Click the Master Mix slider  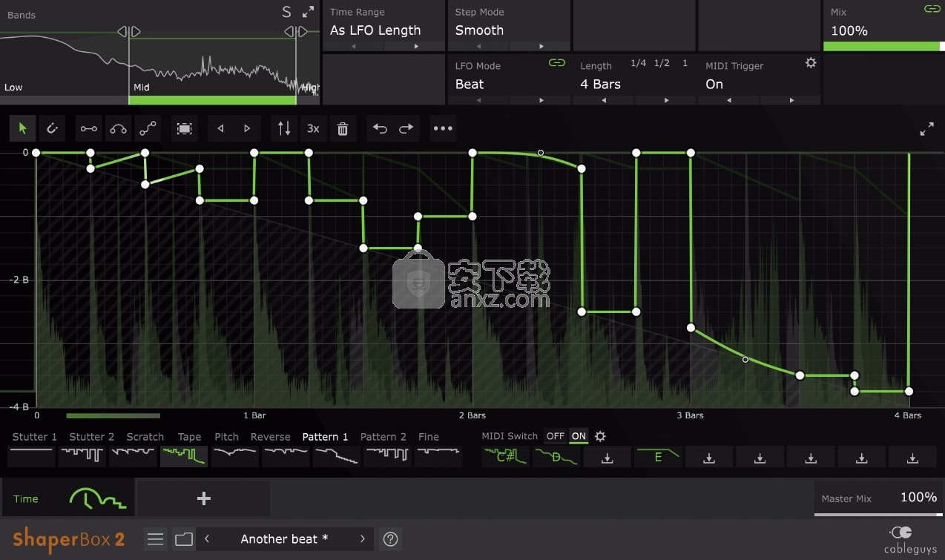(x=879, y=514)
